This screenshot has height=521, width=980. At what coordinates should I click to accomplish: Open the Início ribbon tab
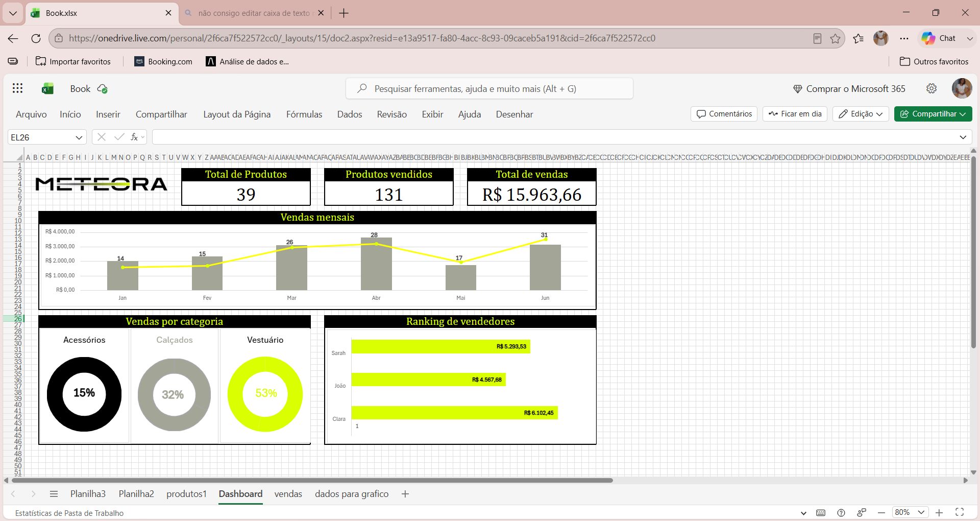click(70, 114)
